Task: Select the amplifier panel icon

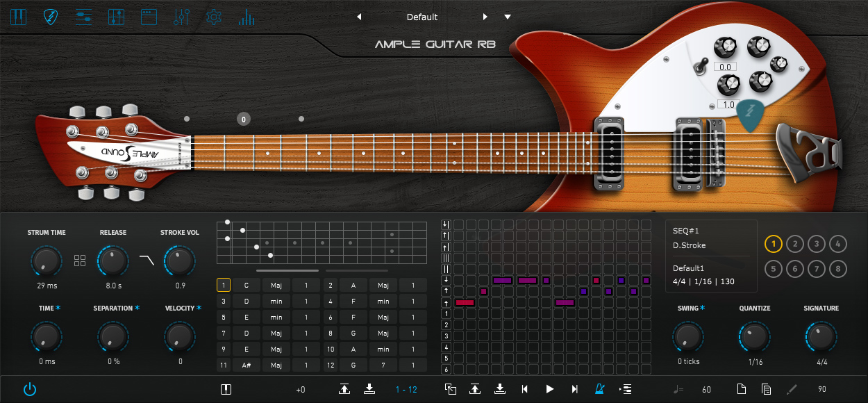Action: pos(148,16)
